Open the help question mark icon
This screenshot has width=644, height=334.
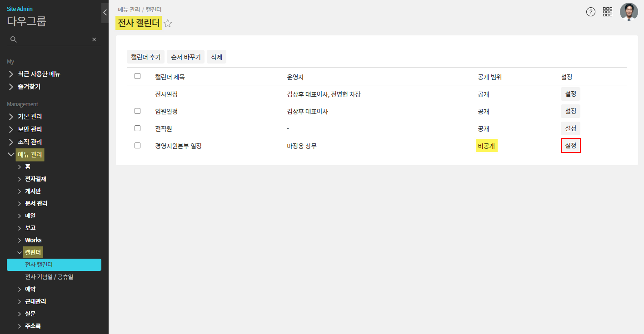pyautogui.click(x=590, y=12)
